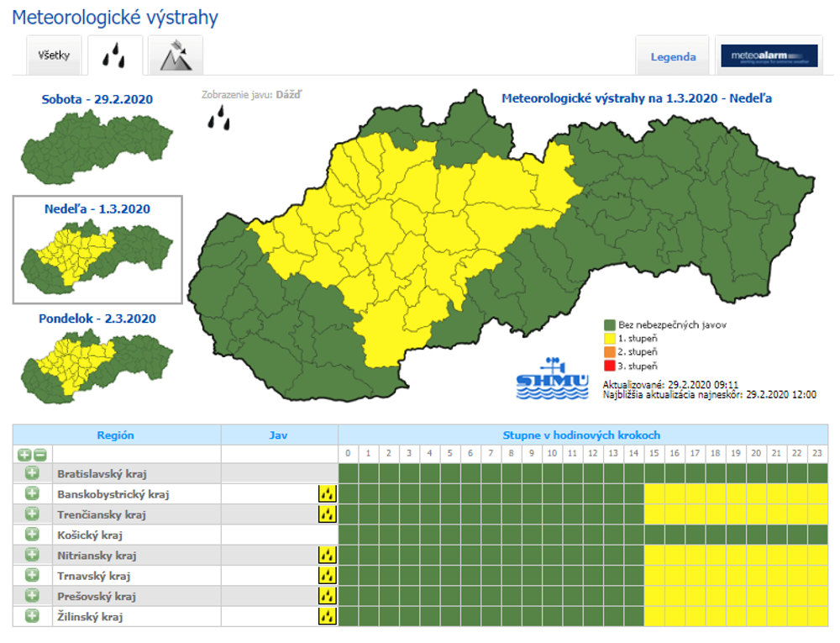Image resolution: width=840 pixels, height=643 pixels.
Task: Expand Bratislavský kraj row
Action: (32, 473)
